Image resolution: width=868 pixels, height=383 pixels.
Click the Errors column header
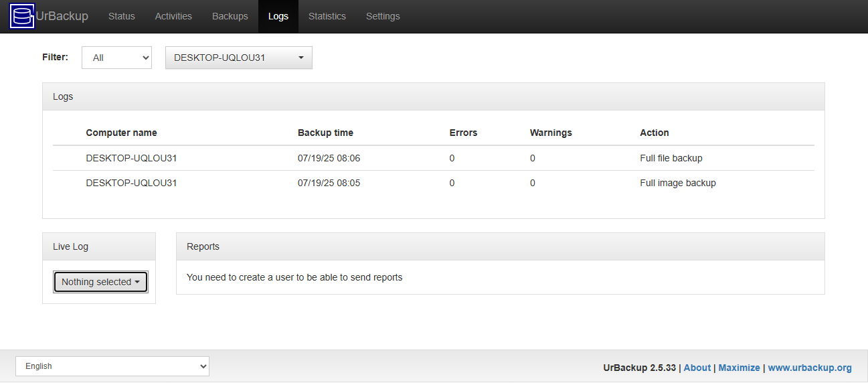463,133
